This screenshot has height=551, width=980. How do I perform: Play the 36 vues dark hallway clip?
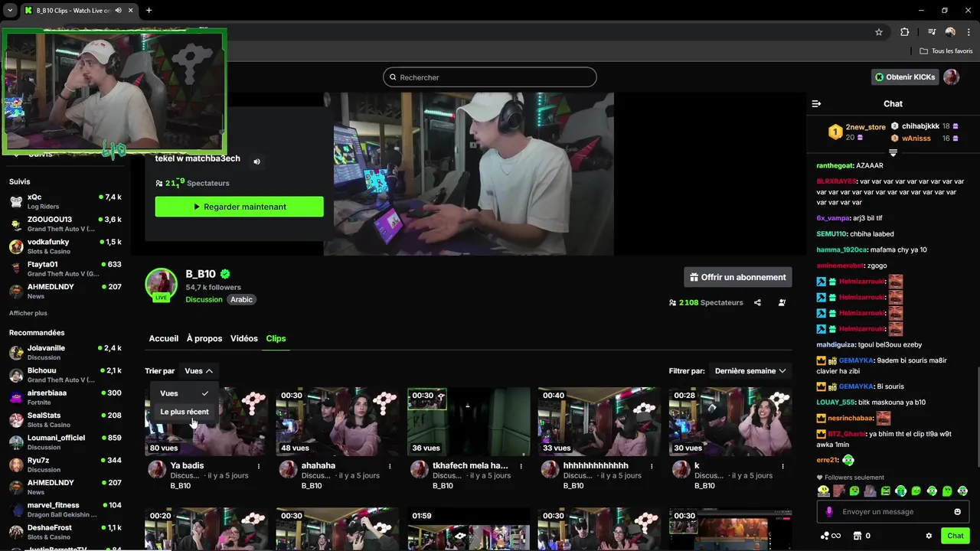pos(469,422)
